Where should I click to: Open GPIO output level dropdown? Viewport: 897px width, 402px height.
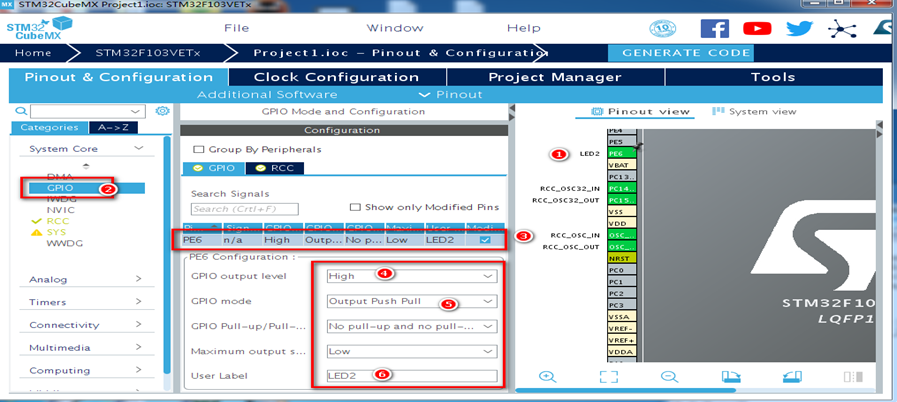point(411,276)
